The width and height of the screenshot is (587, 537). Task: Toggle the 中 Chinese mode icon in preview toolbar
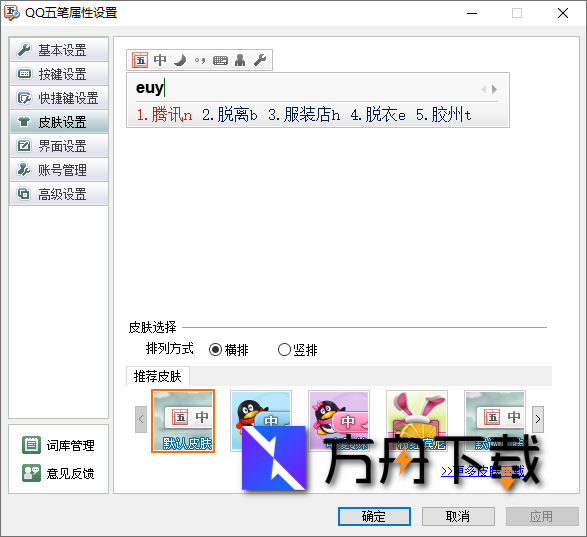pos(160,60)
